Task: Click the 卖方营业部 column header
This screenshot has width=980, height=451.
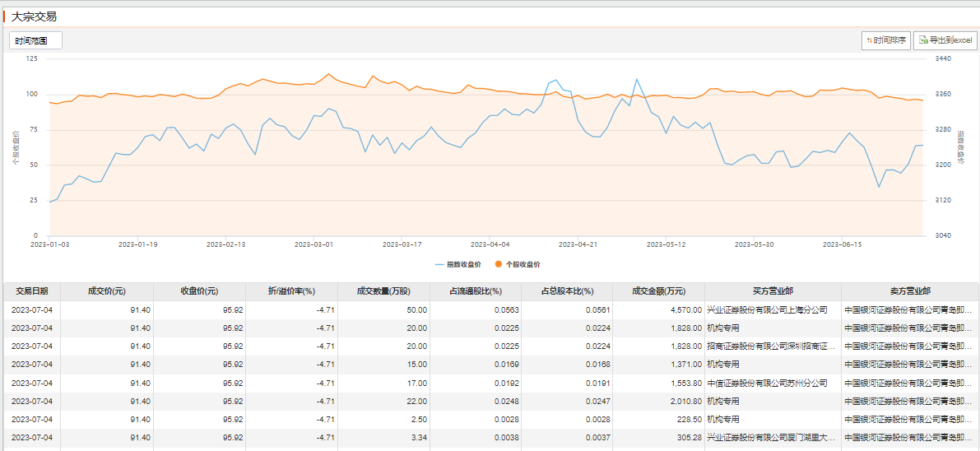Action: point(910,291)
